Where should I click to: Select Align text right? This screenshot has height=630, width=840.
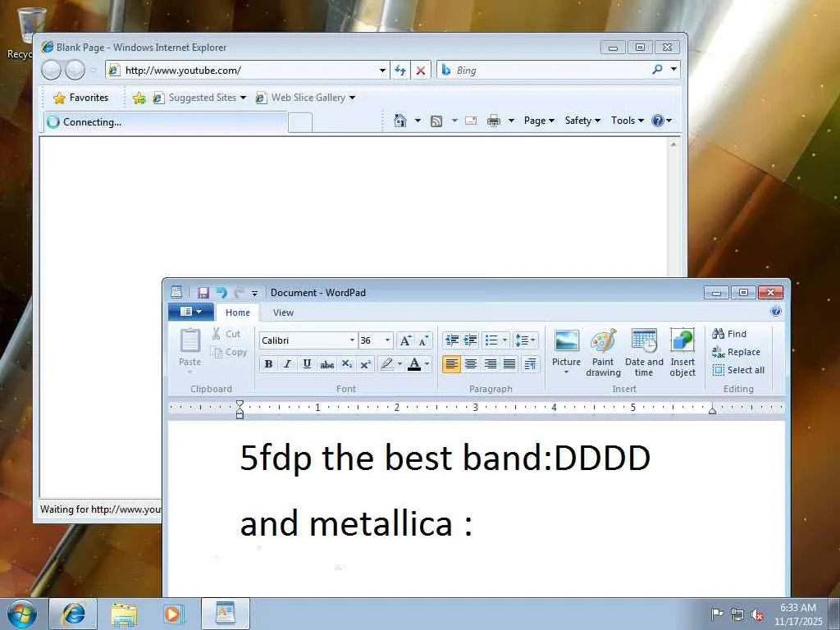click(x=491, y=364)
